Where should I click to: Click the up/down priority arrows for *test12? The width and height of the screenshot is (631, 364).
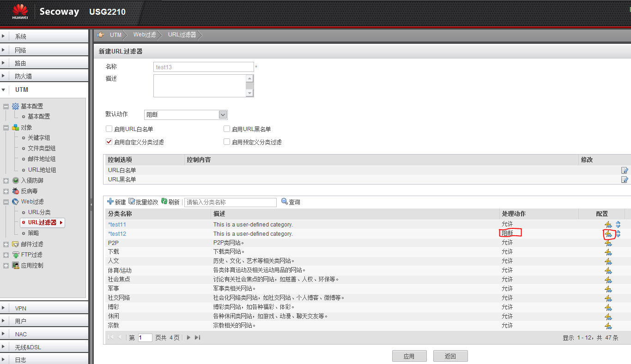pos(618,234)
